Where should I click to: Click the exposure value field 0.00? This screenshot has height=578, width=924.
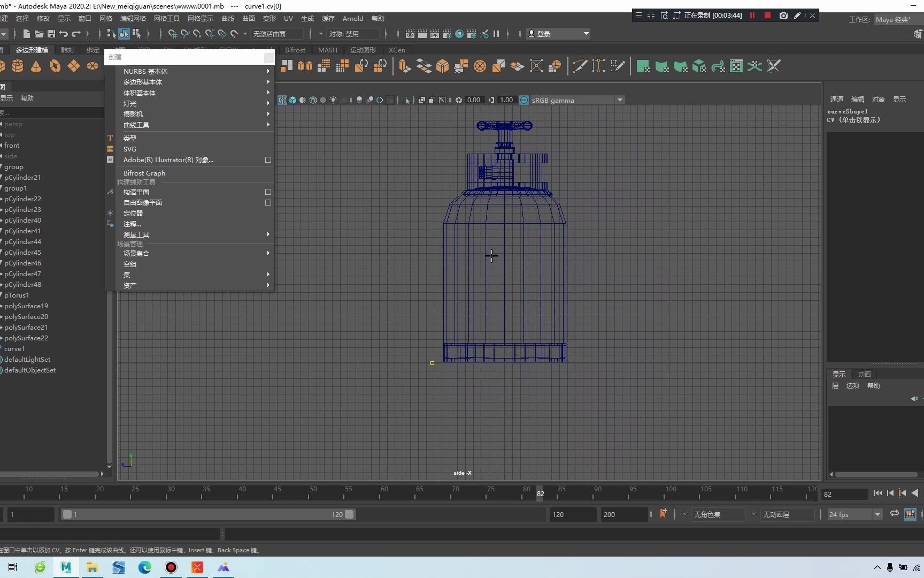coord(474,100)
